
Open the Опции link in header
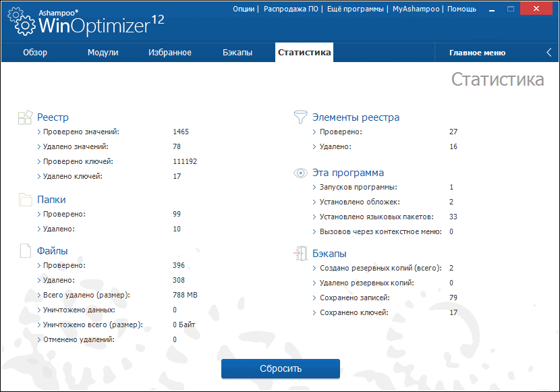coord(244,9)
